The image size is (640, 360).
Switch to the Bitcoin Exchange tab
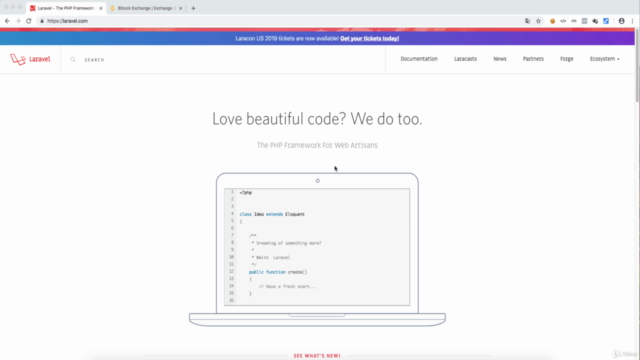146,8
